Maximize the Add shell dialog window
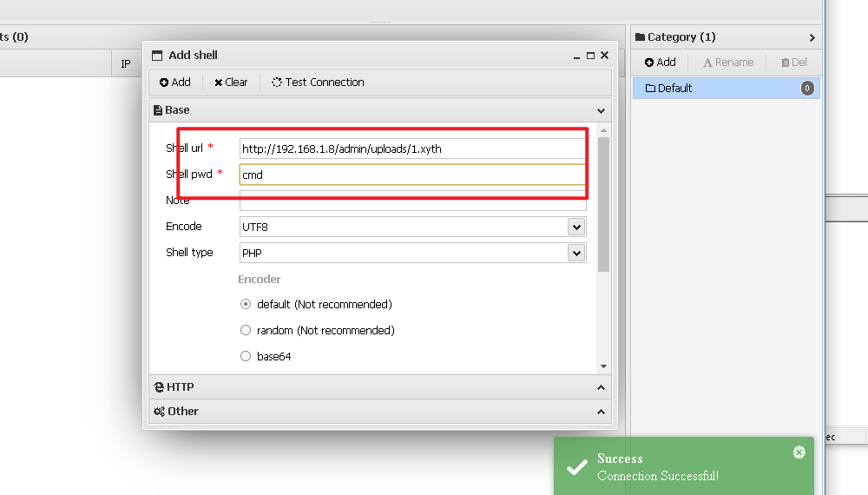This screenshot has width=868, height=495. coord(590,55)
